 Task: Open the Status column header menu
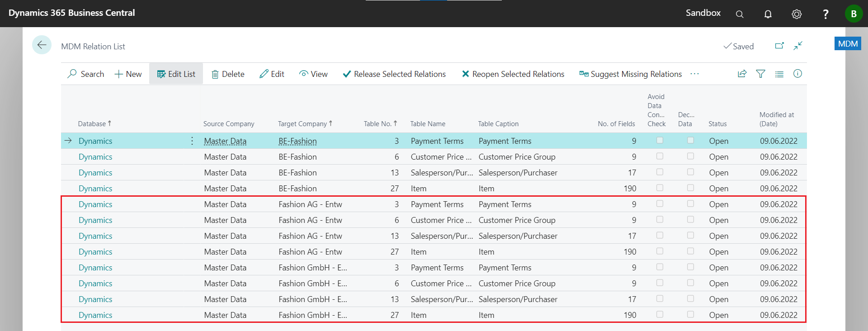(x=717, y=124)
